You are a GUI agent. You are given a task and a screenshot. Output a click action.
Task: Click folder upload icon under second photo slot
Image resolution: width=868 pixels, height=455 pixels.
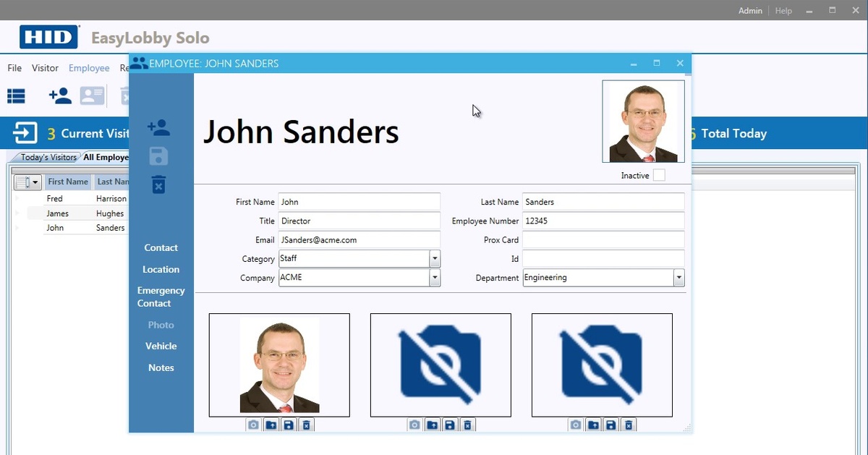(x=432, y=425)
